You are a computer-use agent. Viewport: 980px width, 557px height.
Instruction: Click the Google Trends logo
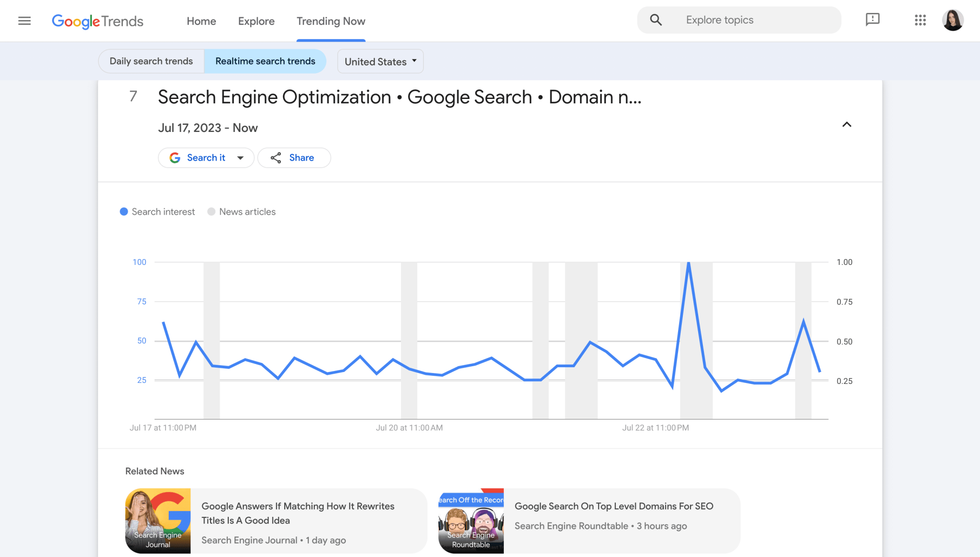pos(97,21)
